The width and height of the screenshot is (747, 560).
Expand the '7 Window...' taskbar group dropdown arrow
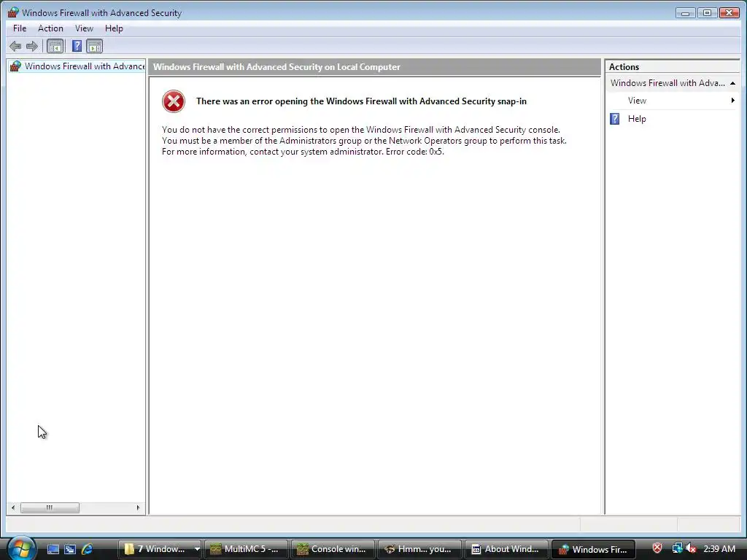pyautogui.click(x=197, y=549)
